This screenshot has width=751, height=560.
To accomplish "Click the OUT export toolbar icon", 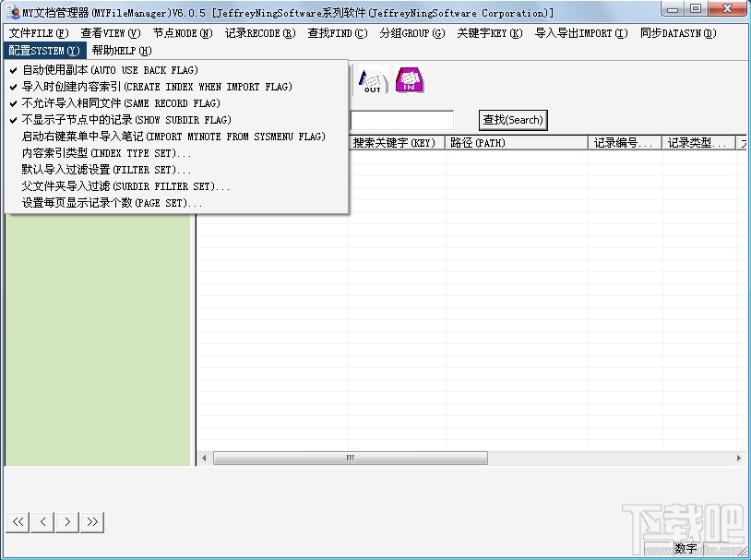I will [372, 80].
